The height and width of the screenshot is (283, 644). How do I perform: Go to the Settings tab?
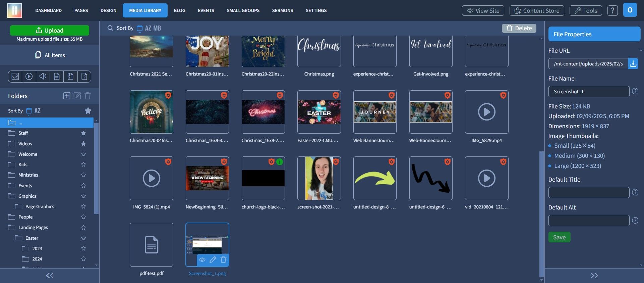[316, 10]
